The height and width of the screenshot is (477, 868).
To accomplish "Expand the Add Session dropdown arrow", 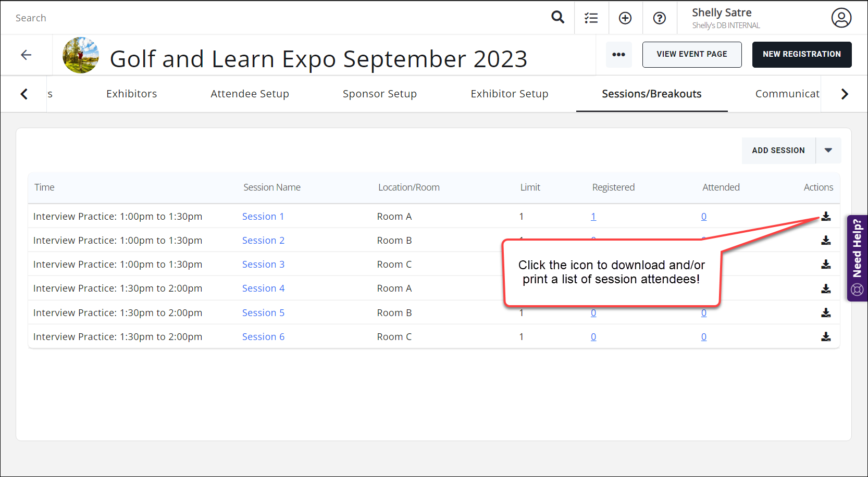I will (x=828, y=150).
